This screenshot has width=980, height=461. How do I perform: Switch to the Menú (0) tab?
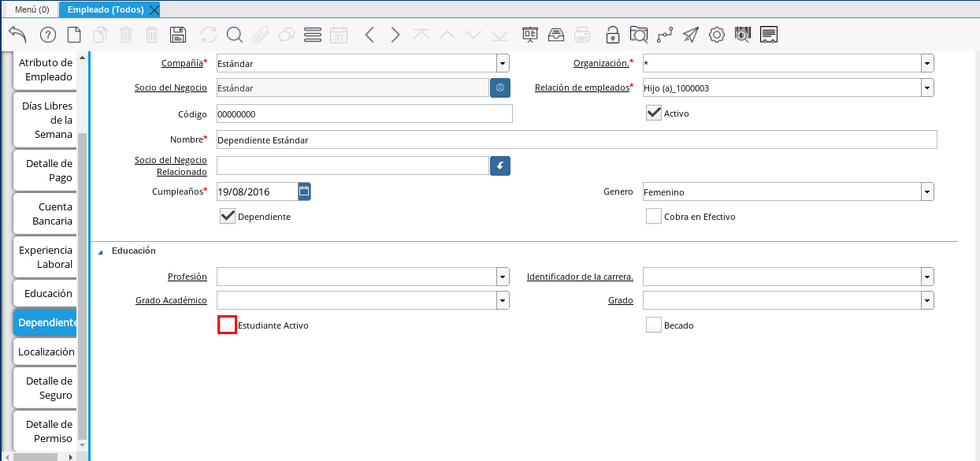tap(32, 9)
